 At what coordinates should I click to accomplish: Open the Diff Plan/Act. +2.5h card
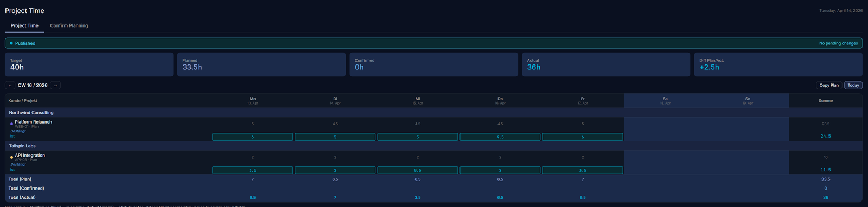(x=778, y=64)
